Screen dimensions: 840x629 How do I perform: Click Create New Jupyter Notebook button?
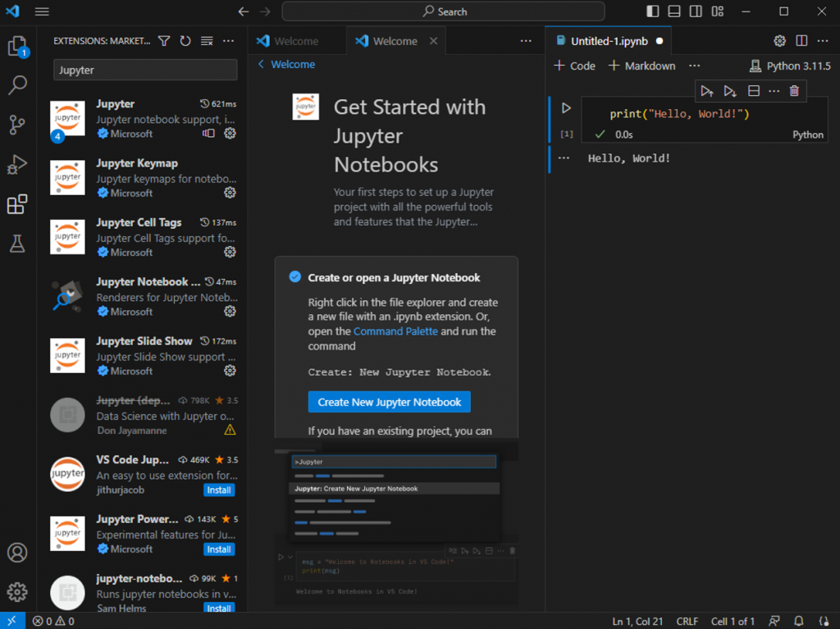point(390,402)
